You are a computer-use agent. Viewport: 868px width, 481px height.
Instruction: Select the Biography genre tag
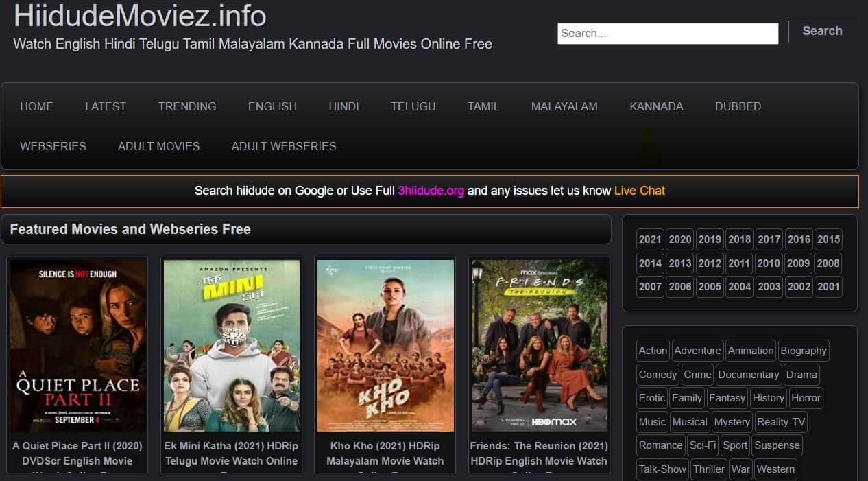pyautogui.click(x=804, y=351)
